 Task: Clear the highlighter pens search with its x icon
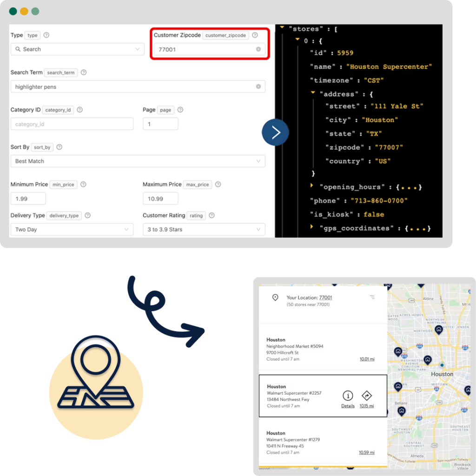(260, 86)
